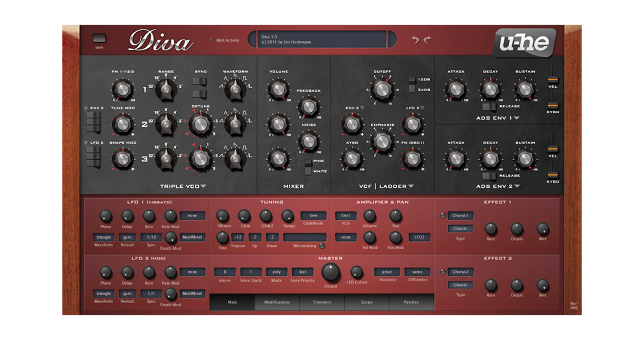Open LFO 1 triangle waveform selector

pyautogui.click(x=104, y=237)
